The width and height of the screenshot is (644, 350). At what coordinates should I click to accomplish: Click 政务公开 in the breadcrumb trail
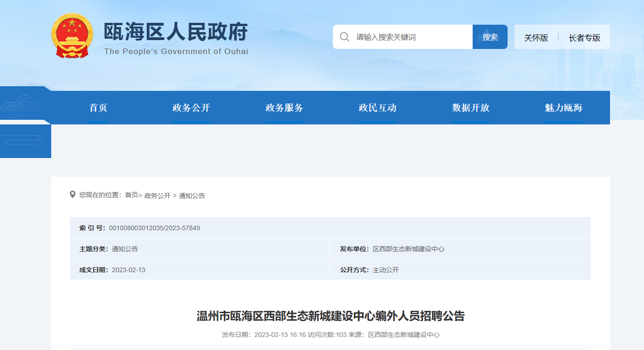tap(157, 196)
